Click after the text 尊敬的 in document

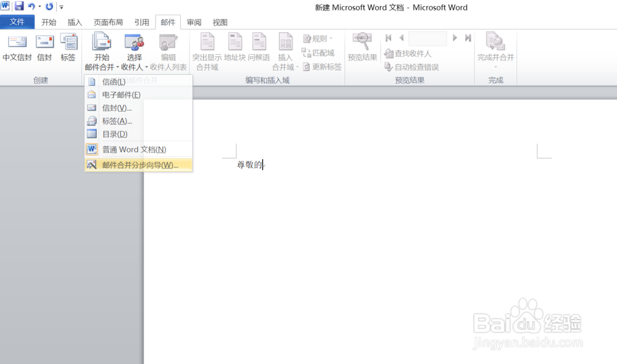(263, 165)
